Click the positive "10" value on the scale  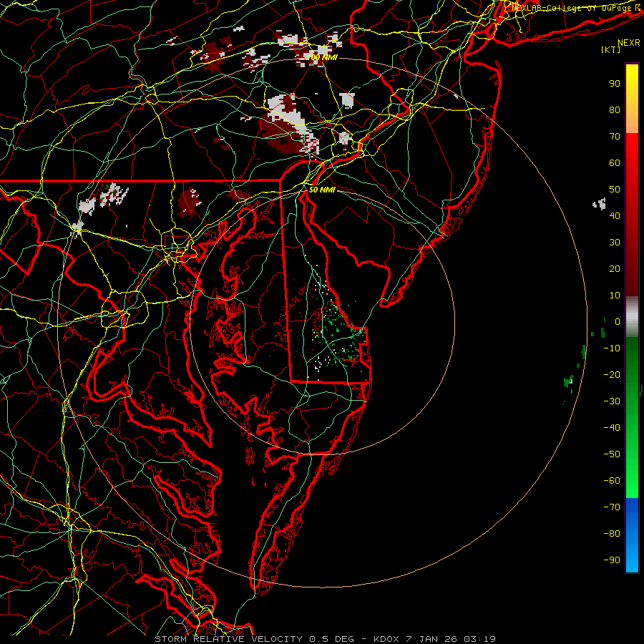pyautogui.click(x=615, y=296)
